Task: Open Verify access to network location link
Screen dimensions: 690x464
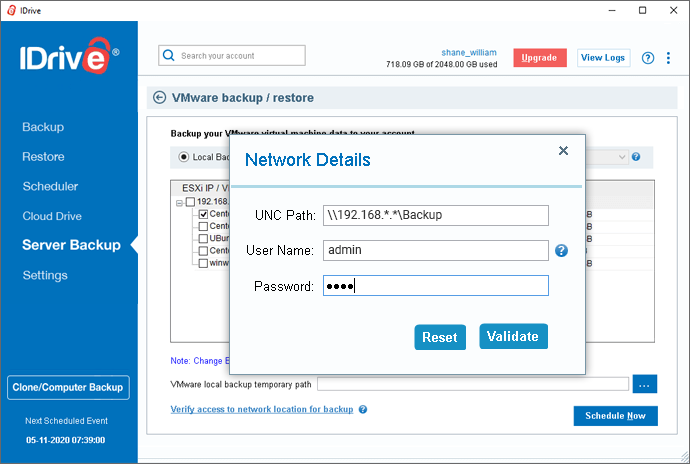Action: tap(262, 409)
